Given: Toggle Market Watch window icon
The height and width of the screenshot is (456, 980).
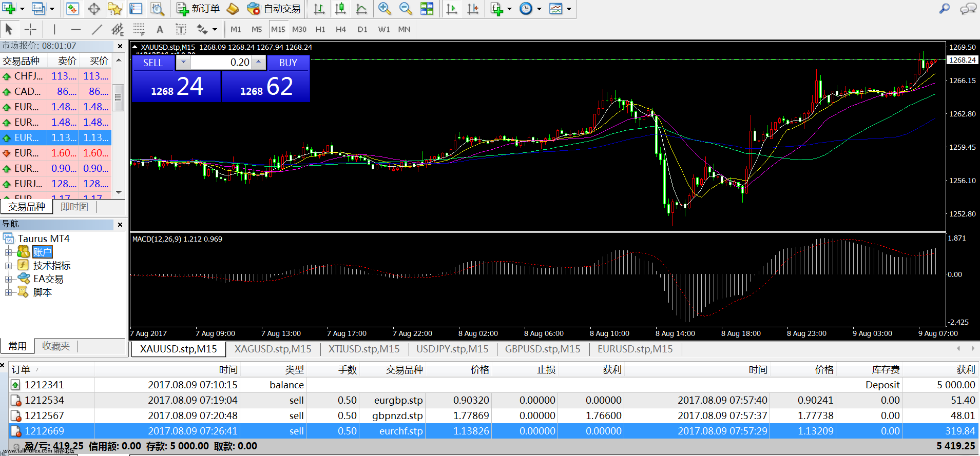Looking at the screenshot, I should (73, 8).
